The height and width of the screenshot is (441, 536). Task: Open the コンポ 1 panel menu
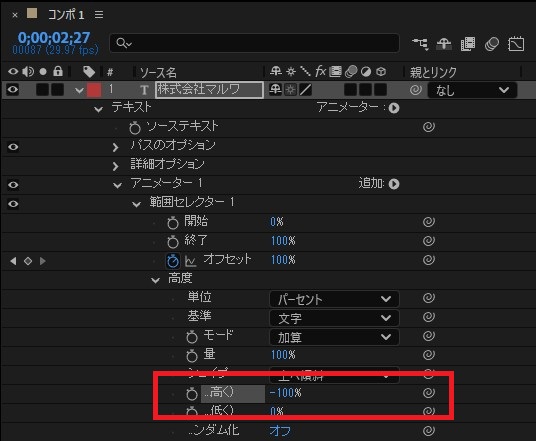coord(99,15)
